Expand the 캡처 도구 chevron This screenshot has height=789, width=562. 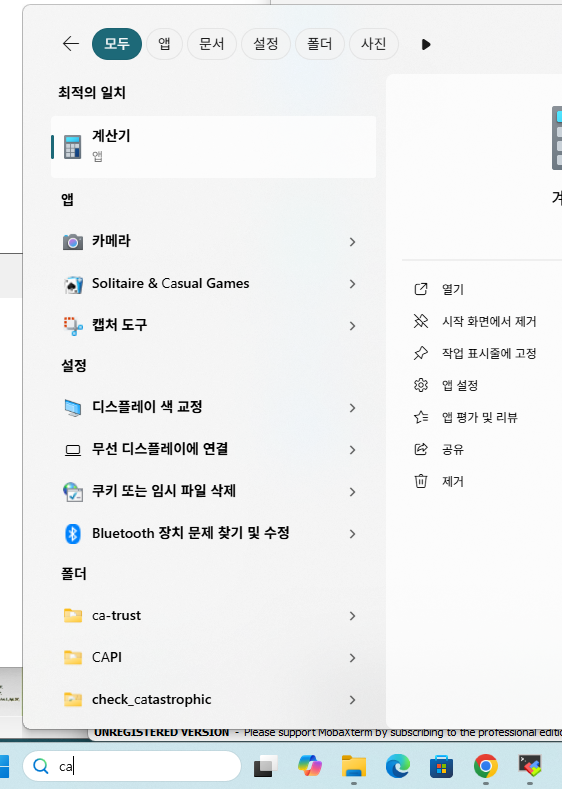click(352, 326)
